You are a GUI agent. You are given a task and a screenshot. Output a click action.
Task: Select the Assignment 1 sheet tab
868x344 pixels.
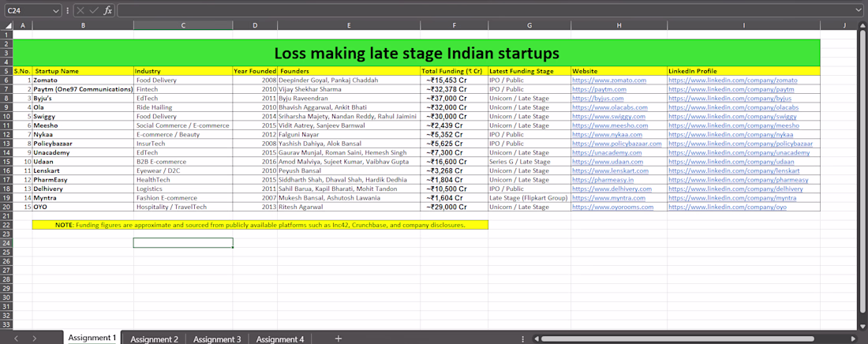(x=92, y=338)
